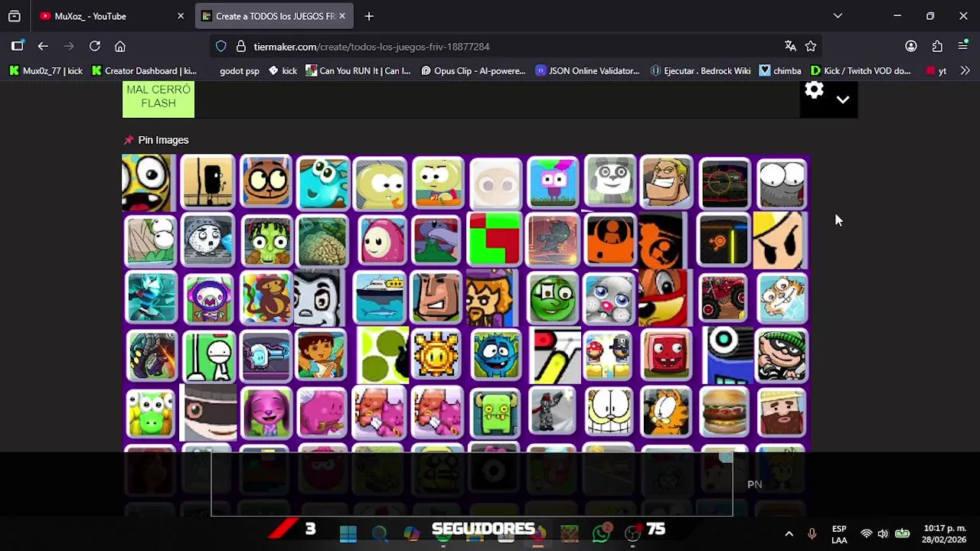Image resolution: width=980 pixels, height=551 pixels.
Task: Open the extensions menu
Action: click(x=937, y=46)
